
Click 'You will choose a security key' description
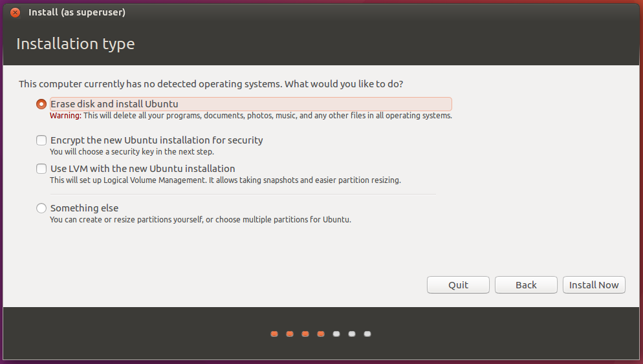pyautogui.click(x=132, y=152)
